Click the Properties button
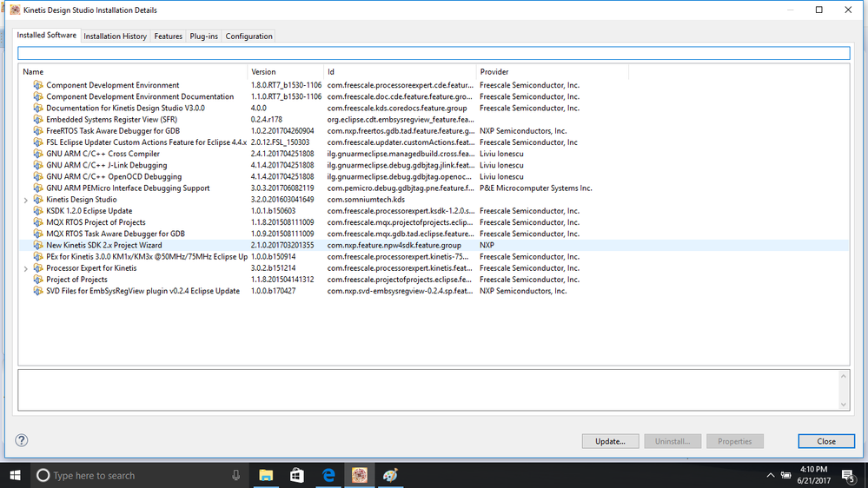868x488 pixels. coord(734,441)
